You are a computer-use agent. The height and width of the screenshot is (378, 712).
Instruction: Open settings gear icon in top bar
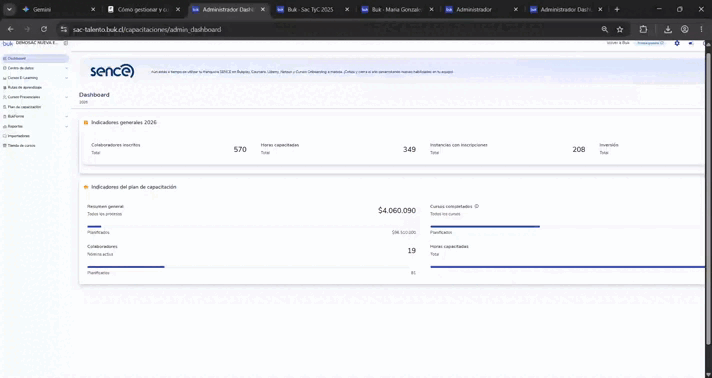tap(677, 43)
